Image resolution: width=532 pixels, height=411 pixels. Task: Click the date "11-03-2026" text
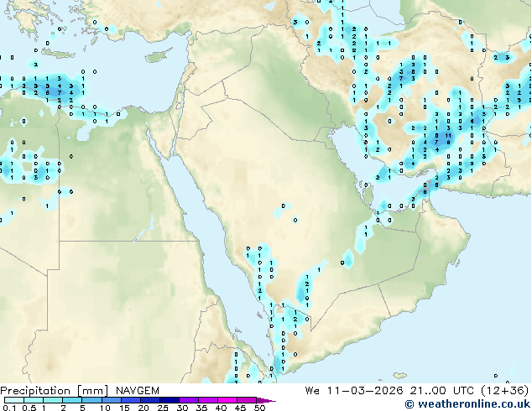[365, 391]
